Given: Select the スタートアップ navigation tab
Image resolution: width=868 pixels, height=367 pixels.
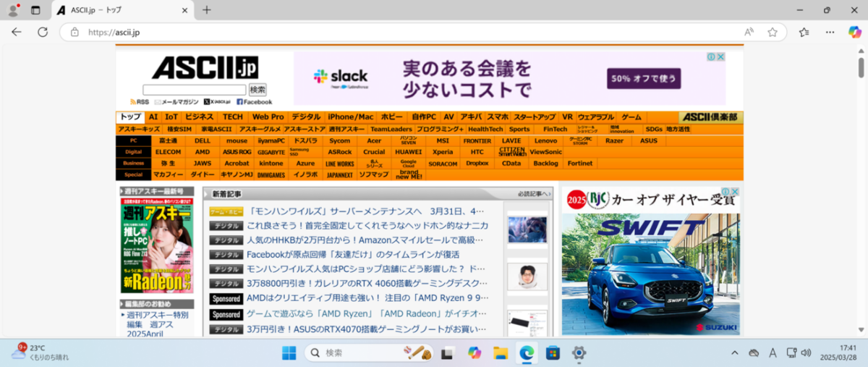Looking at the screenshot, I should pos(535,117).
